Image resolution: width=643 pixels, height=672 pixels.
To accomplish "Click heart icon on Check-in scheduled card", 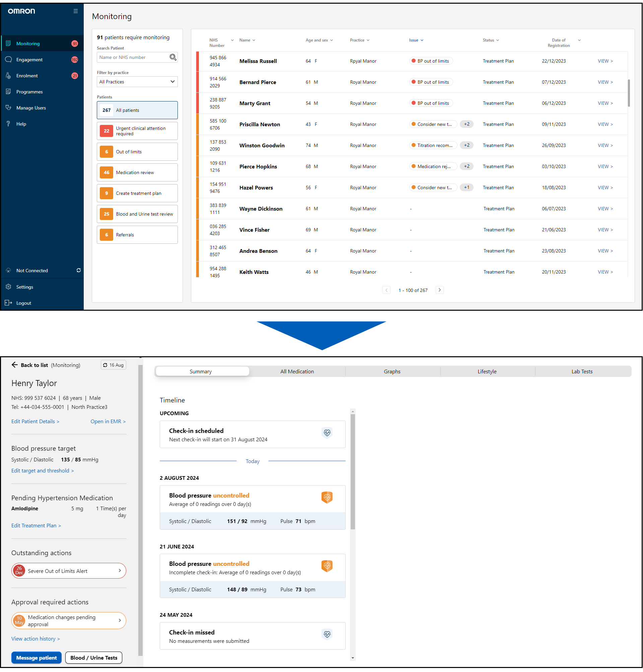I will [327, 433].
